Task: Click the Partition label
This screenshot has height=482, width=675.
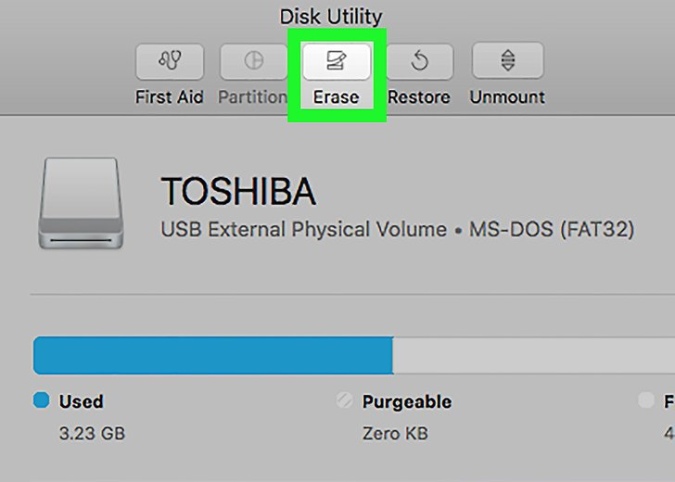Action: (x=253, y=97)
